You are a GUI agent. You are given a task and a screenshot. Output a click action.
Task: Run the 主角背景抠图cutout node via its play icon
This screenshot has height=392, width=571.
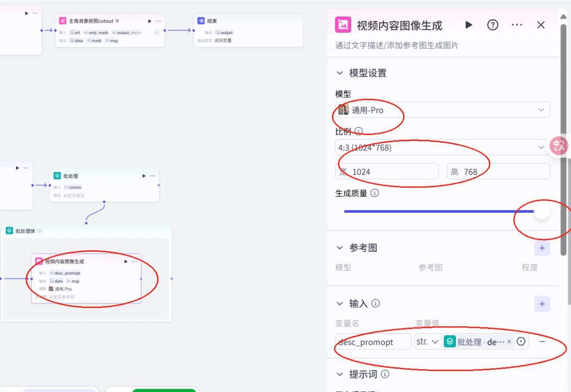[149, 20]
